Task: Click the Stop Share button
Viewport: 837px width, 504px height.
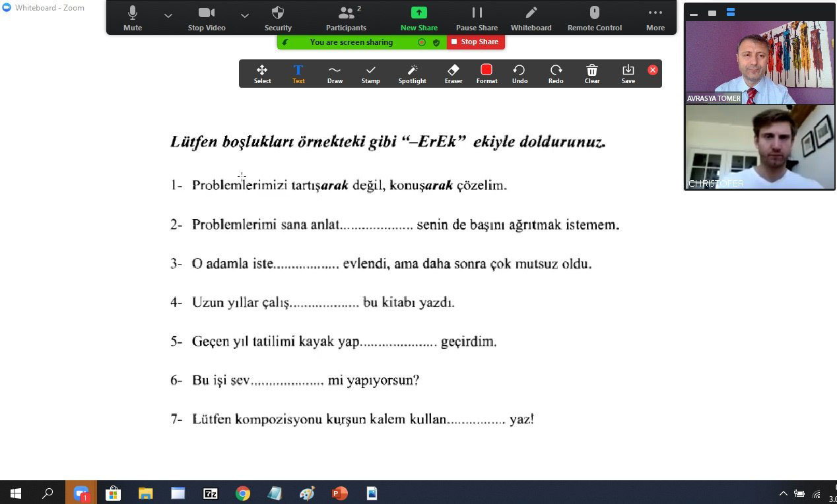Action: 475,42
